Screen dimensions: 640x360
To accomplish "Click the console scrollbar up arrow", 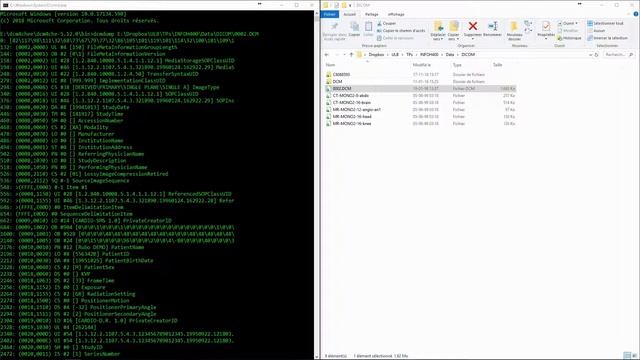I will tap(316, 13).
